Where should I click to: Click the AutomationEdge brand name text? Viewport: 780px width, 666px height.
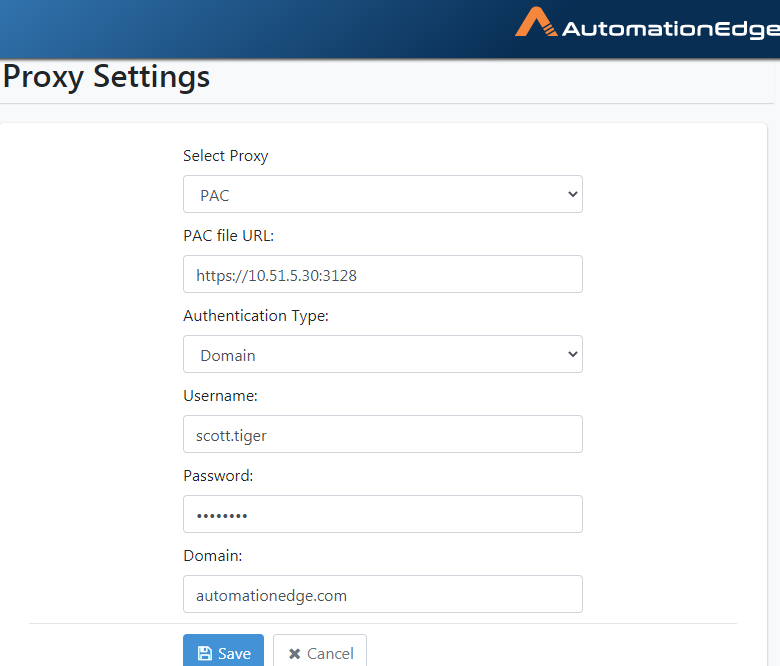(x=671, y=29)
